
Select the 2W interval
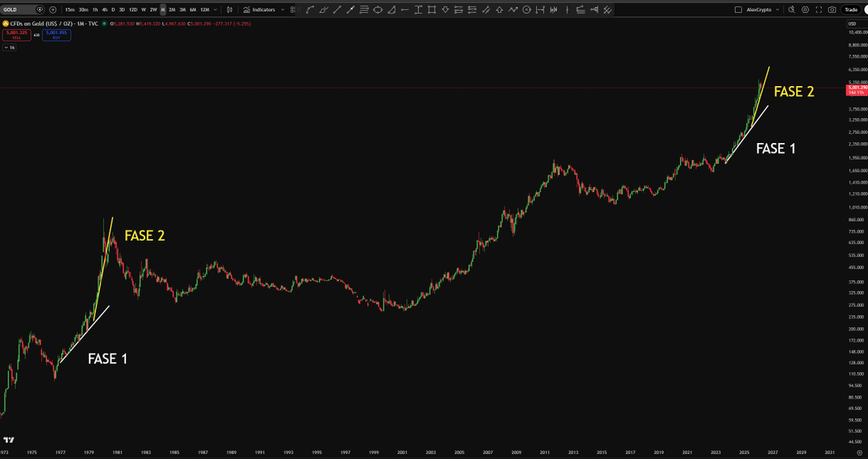click(153, 10)
